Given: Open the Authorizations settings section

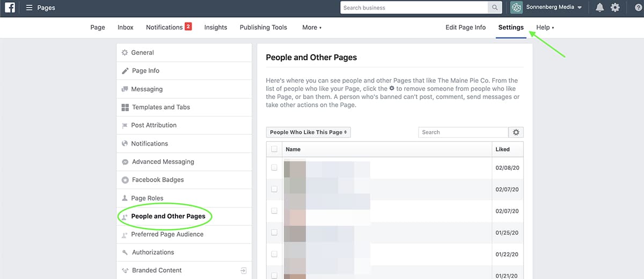Looking at the screenshot, I should (184, 253).
